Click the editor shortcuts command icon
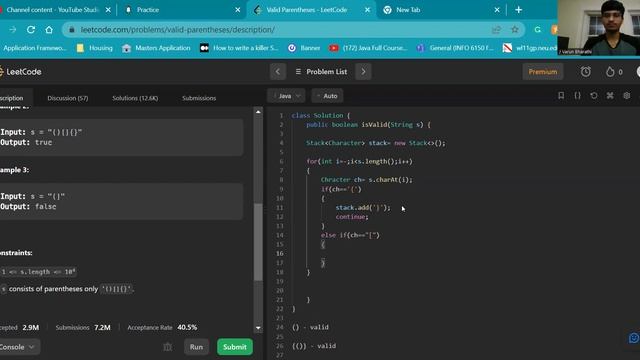Image resolution: width=640 pixels, height=360 pixels. (x=610, y=96)
